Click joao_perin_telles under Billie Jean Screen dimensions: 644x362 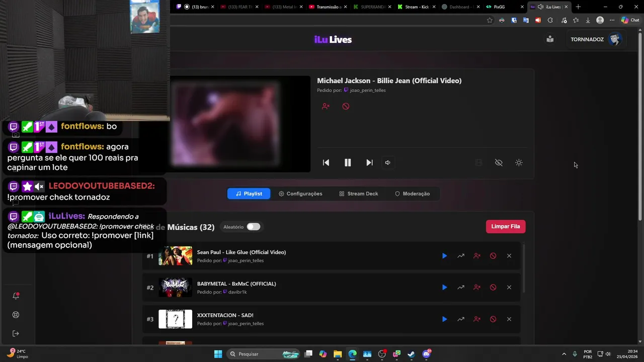coord(368,90)
